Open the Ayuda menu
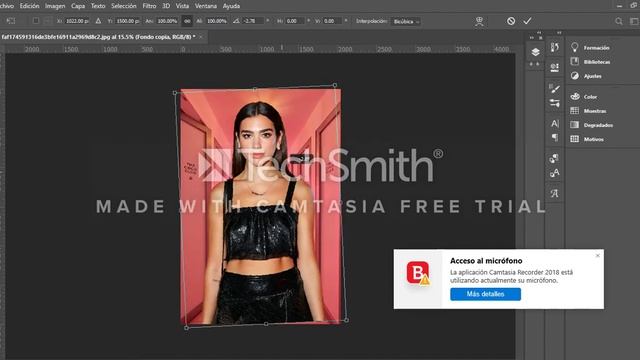 point(231,6)
